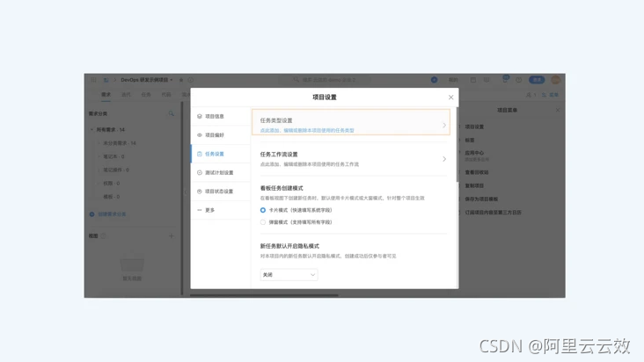Choose 复制项目 in 项目菜单 panel
The image size is (644, 362).
474,185
